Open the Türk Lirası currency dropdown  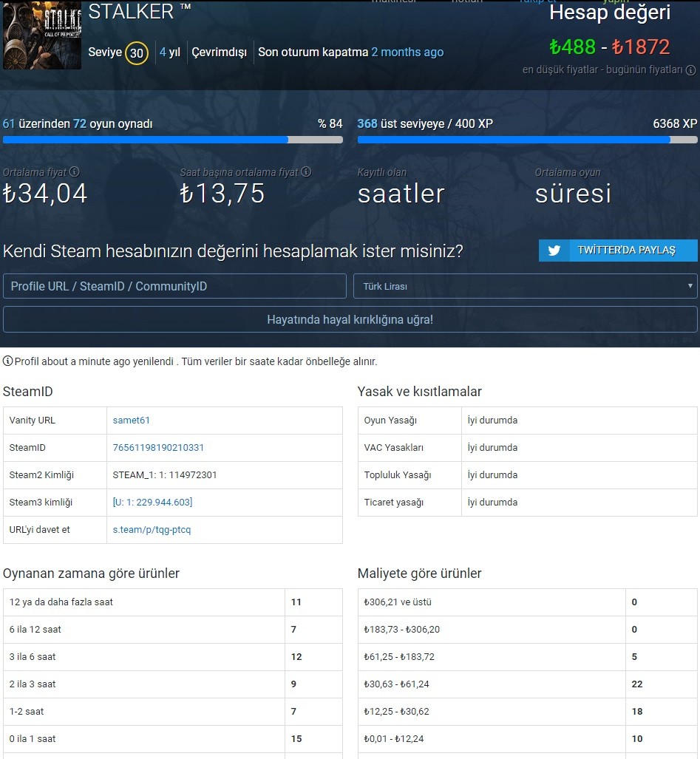(x=526, y=286)
